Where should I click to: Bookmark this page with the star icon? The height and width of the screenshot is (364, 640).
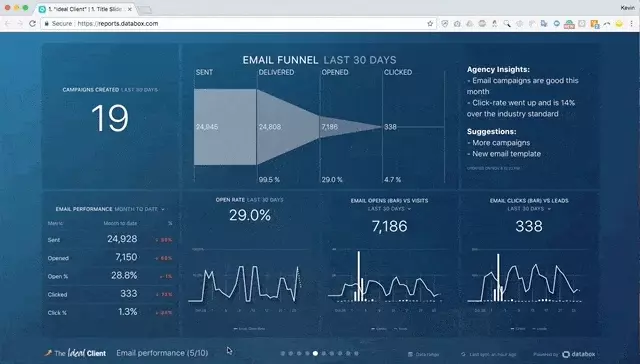coord(430,24)
